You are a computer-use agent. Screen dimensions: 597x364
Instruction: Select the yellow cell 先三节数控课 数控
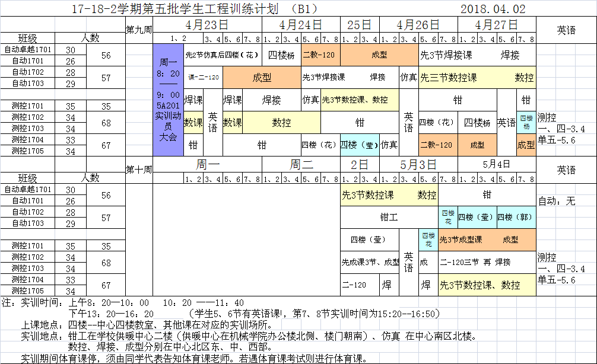click(477, 78)
